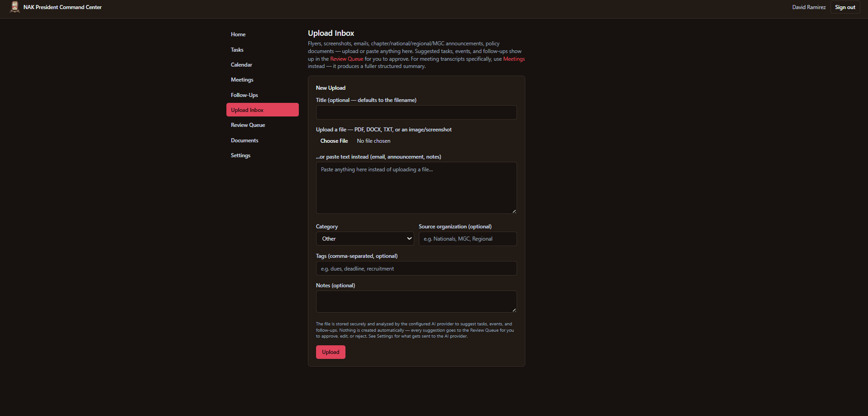Click the NAK crest logo icon

point(15,7)
